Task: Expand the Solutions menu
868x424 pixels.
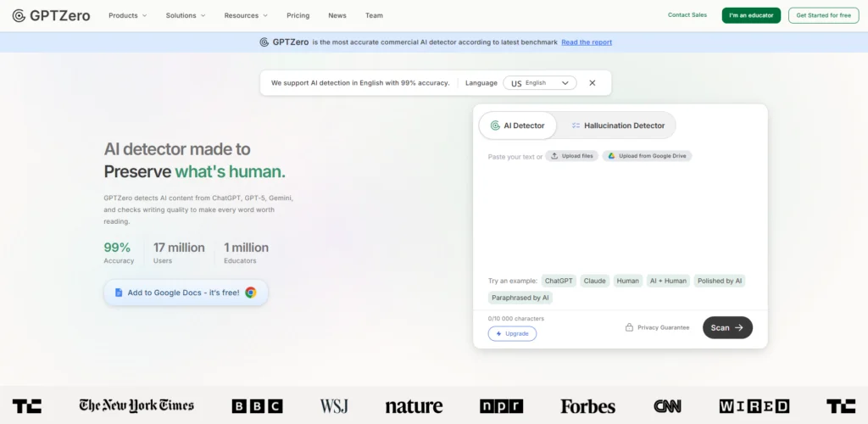Action: [x=186, y=15]
